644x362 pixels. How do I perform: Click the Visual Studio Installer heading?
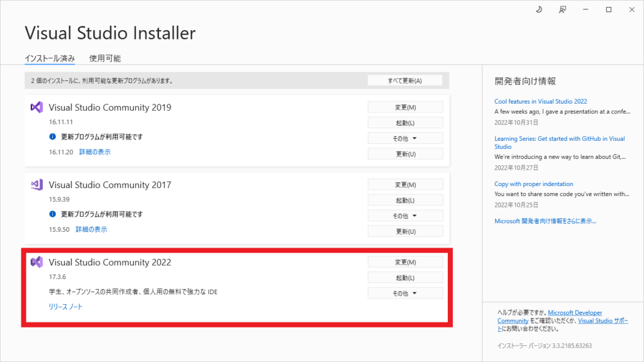pyautogui.click(x=110, y=33)
